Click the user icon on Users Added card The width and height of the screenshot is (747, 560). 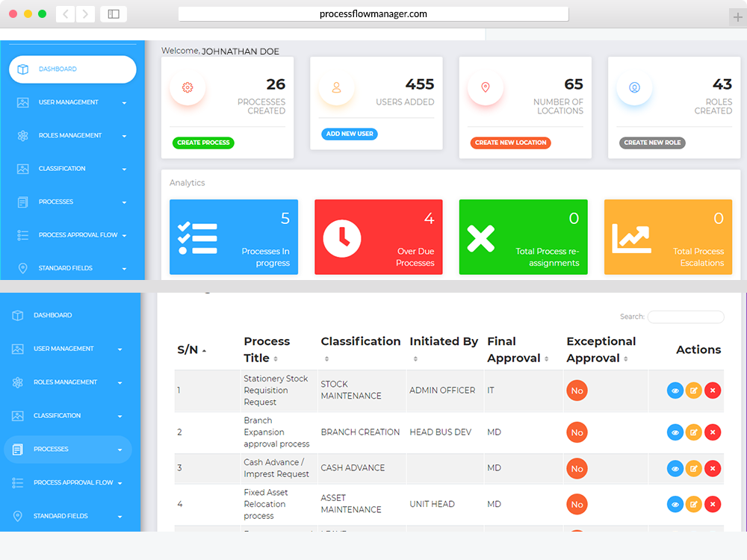click(336, 87)
